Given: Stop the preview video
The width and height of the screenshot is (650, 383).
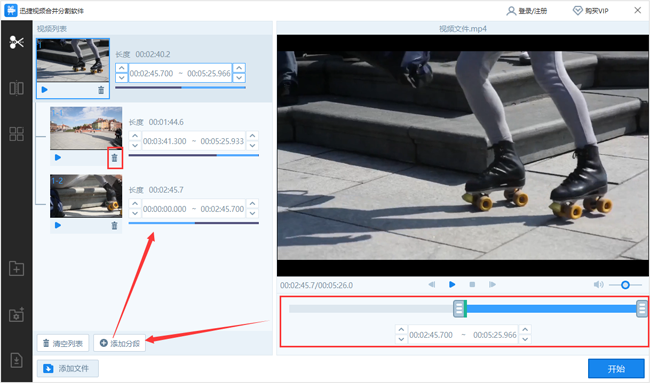Looking at the screenshot, I should coord(472,284).
